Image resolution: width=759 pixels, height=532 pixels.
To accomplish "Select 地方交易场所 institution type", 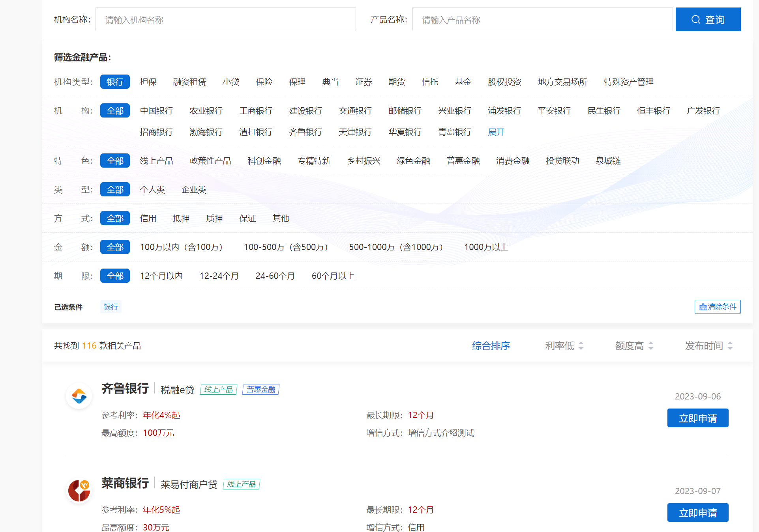I will point(562,82).
